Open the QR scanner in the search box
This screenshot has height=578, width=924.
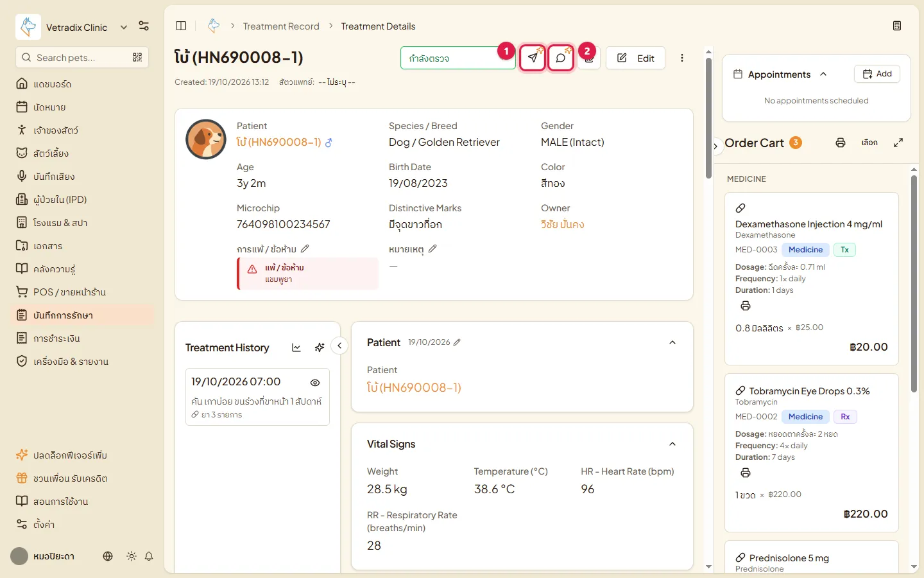137,57
